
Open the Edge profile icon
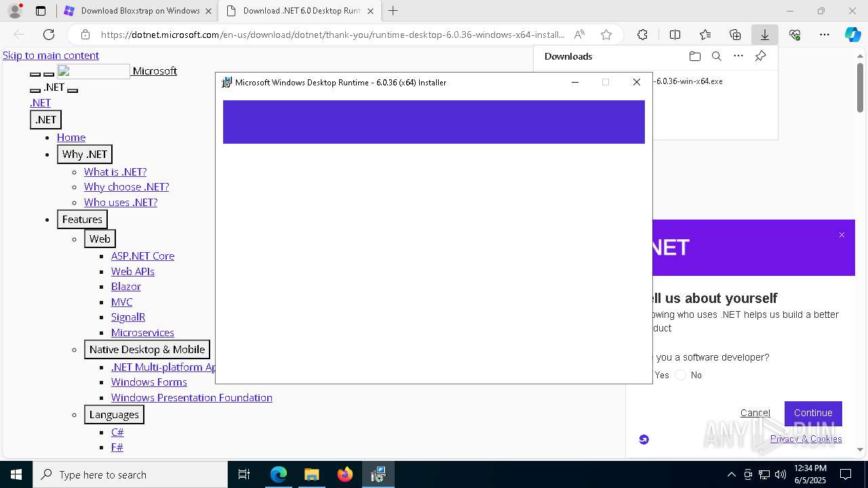[x=15, y=11]
